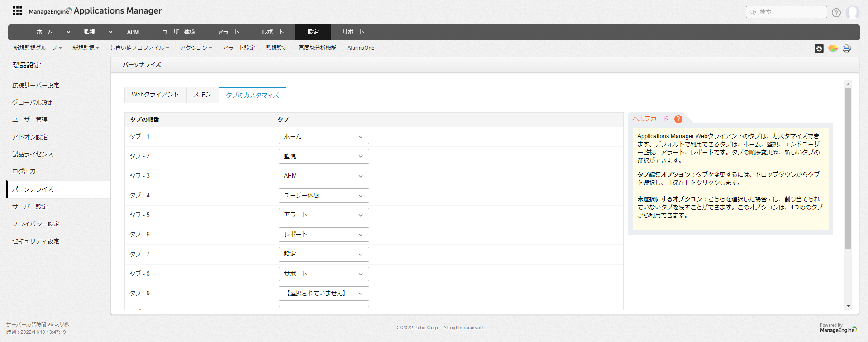868x342 pixels.
Task: Open the apps grid launcher icon
Action: coord(17,10)
